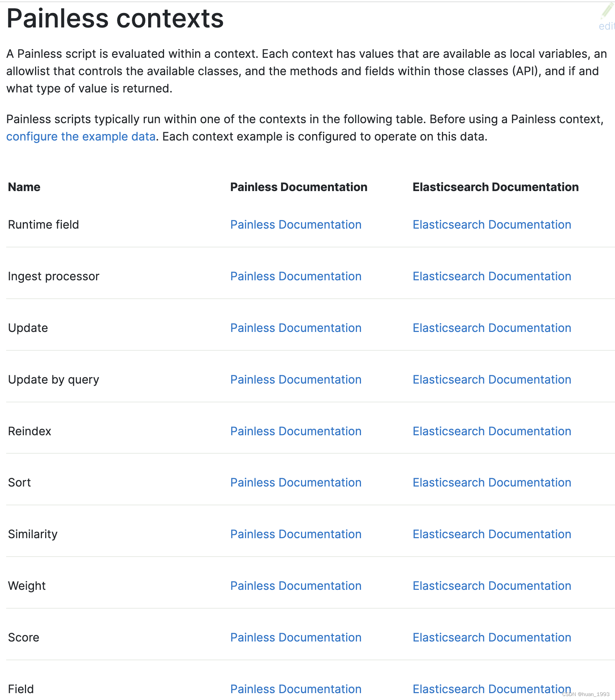Screen dimensions: 615x700
Task: Open Elasticsearch Documentation for Similarity
Action: [491, 534]
